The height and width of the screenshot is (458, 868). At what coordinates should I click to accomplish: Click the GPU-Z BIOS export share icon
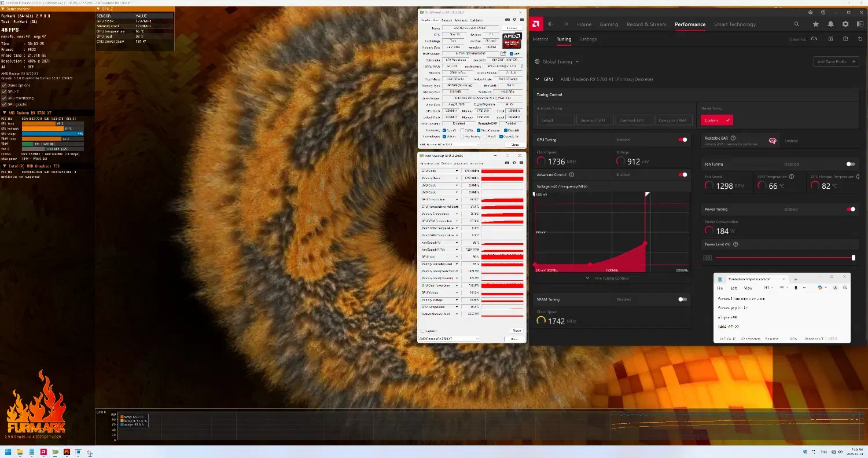click(x=503, y=53)
